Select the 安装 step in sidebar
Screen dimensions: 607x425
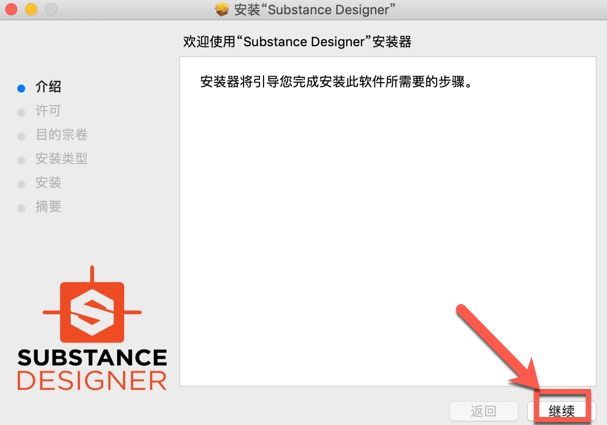tap(48, 183)
